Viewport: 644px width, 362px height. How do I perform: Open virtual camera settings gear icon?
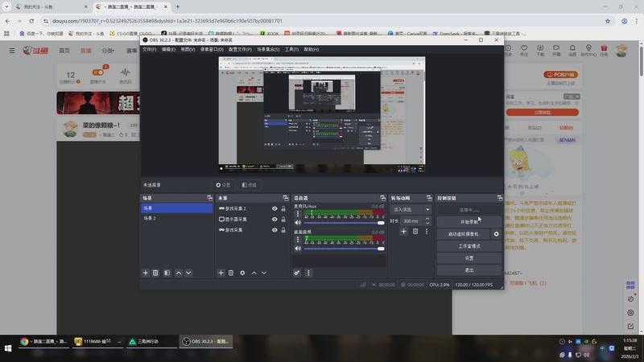point(496,234)
